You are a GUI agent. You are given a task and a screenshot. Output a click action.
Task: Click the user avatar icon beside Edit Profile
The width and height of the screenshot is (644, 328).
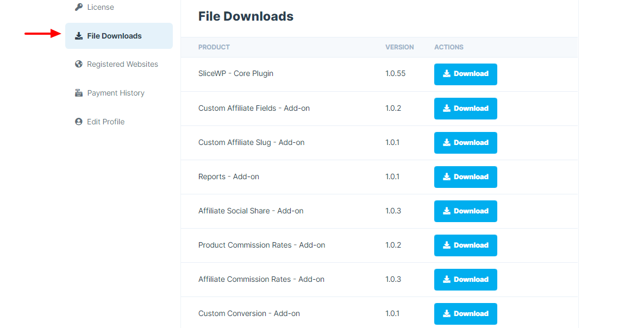pyautogui.click(x=78, y=122)
